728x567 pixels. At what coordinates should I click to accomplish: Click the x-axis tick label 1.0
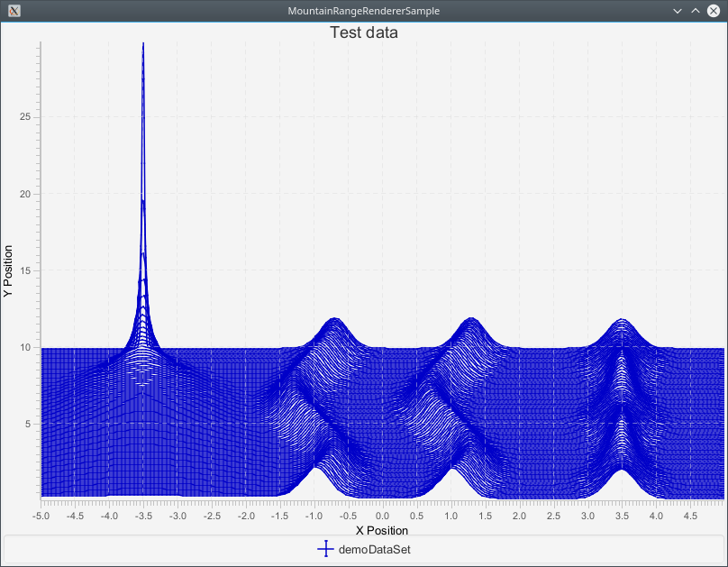tap(450, 516)
